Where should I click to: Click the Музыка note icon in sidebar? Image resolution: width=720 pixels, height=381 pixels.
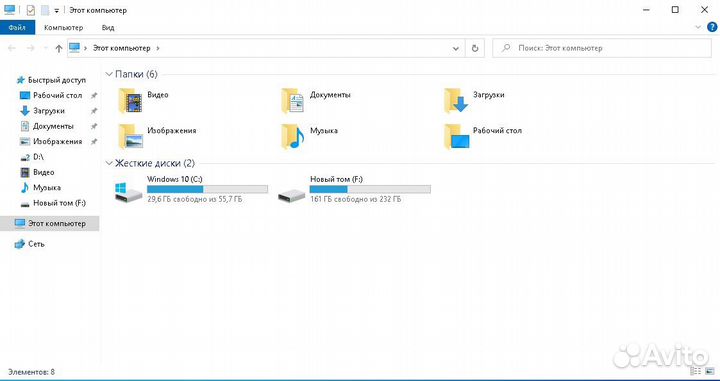point(25,187)
